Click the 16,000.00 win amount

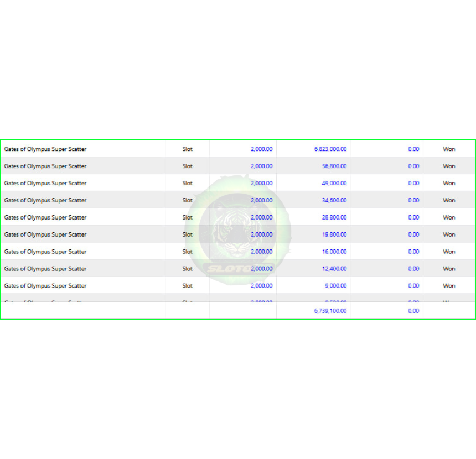[334, 252]
